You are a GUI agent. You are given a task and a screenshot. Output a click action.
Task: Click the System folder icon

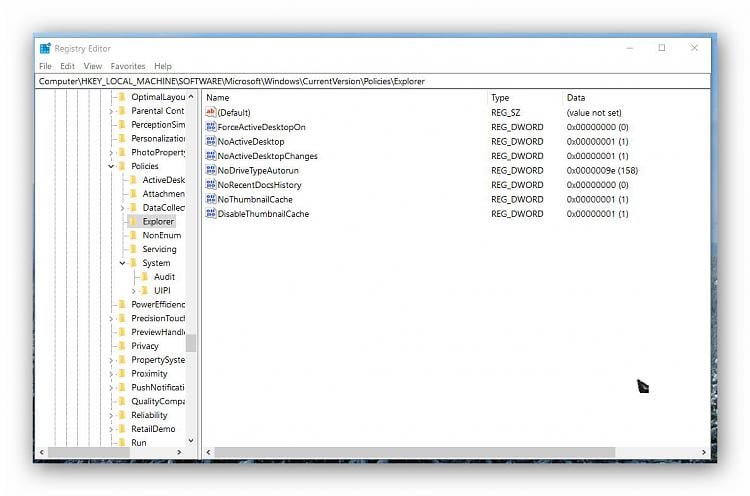click(133, 263)
